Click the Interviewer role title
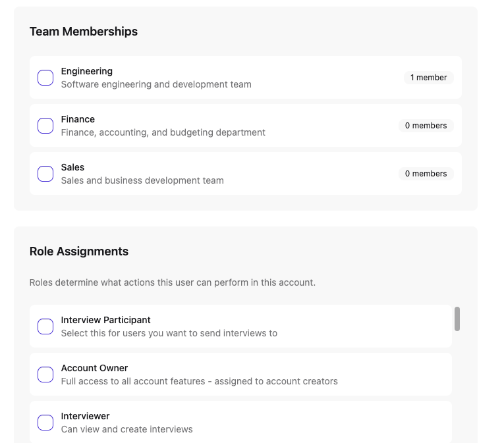 pyautogui.click(x=85, y=416)
